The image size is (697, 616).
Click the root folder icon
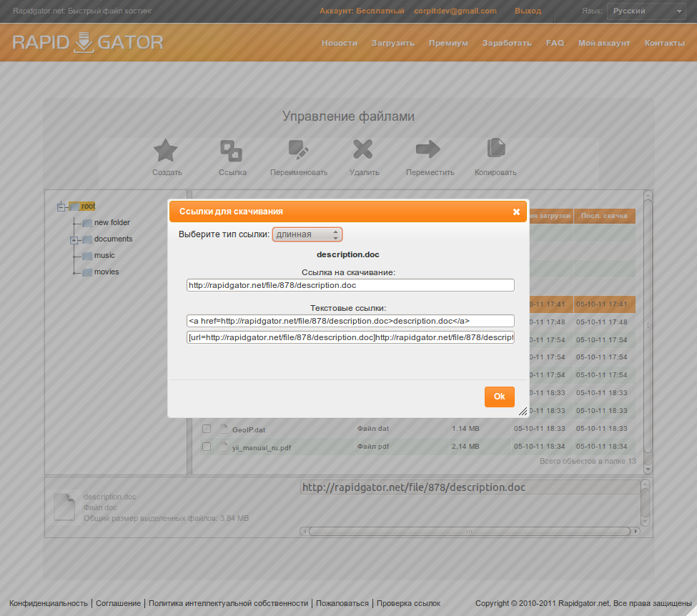pyautogui.click(x=74, y=207)
